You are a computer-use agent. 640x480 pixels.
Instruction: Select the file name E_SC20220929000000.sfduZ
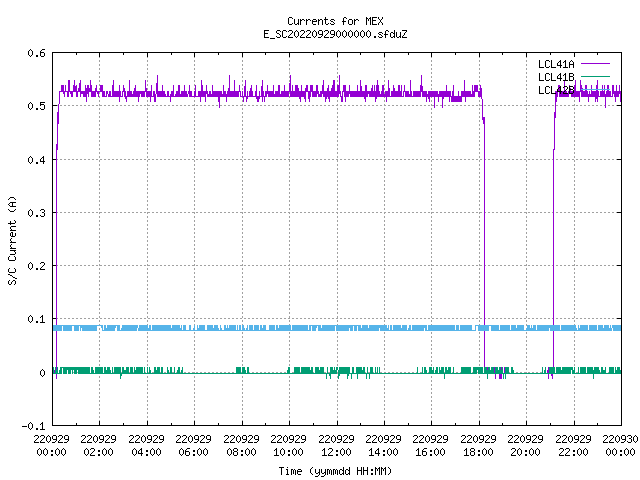click(x=335, y=34)
